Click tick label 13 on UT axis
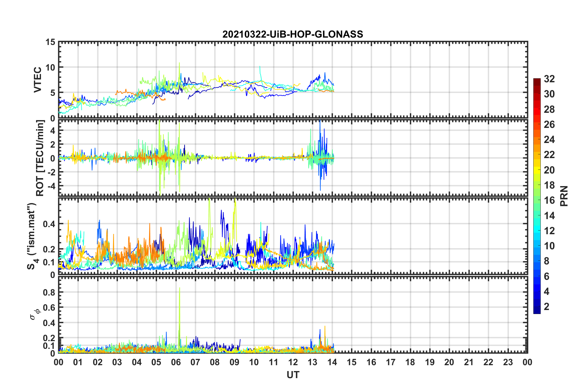Screen dimensions: 586x392 point(313,362)
